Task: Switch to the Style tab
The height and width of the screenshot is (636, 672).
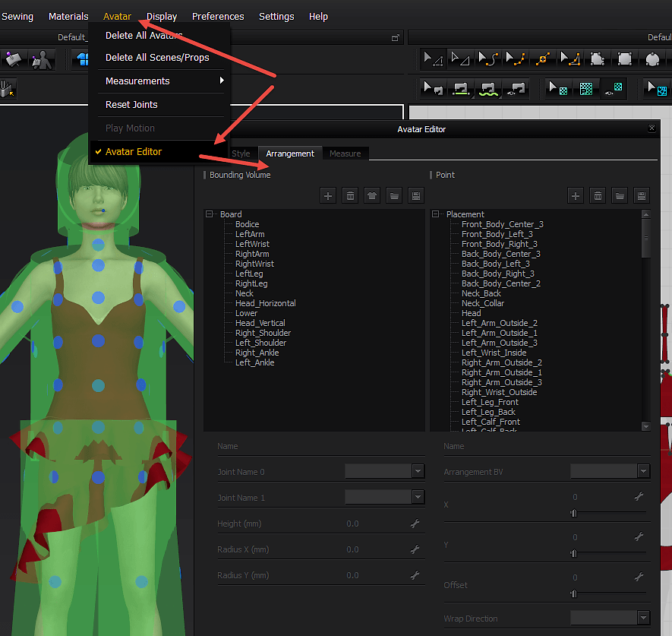Action: (x=241, y=153)
